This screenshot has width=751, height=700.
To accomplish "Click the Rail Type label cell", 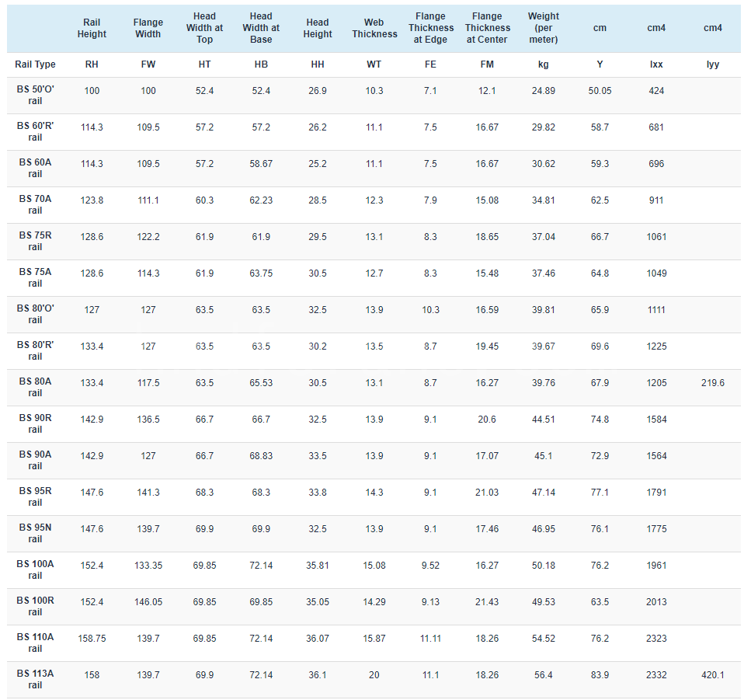I will pyautogui.click(x=35, y=64).
